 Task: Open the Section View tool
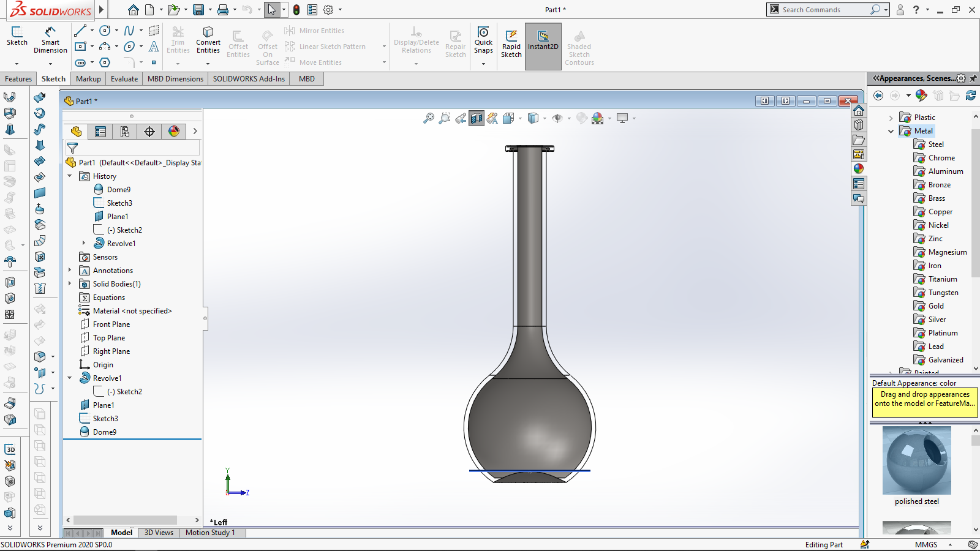click(476, 118)
